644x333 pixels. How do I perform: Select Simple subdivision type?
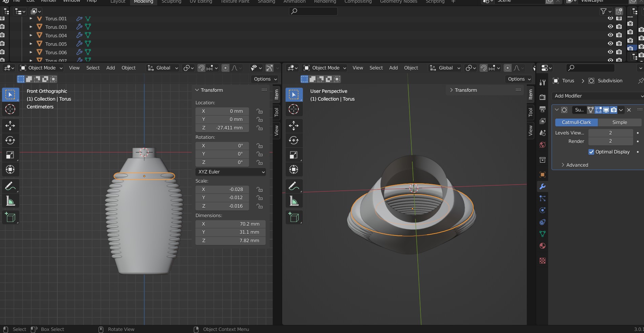[x=620, y=122]
